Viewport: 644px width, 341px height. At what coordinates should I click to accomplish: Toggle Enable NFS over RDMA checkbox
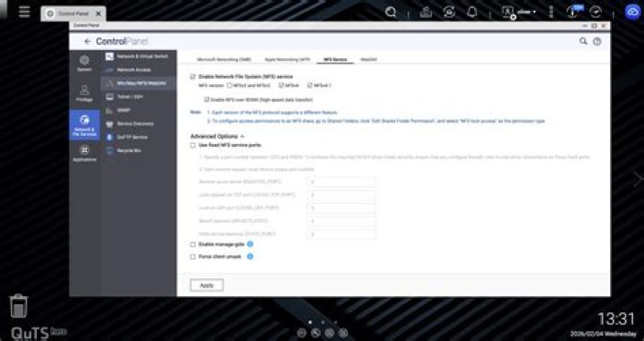[x=207, y=99]
